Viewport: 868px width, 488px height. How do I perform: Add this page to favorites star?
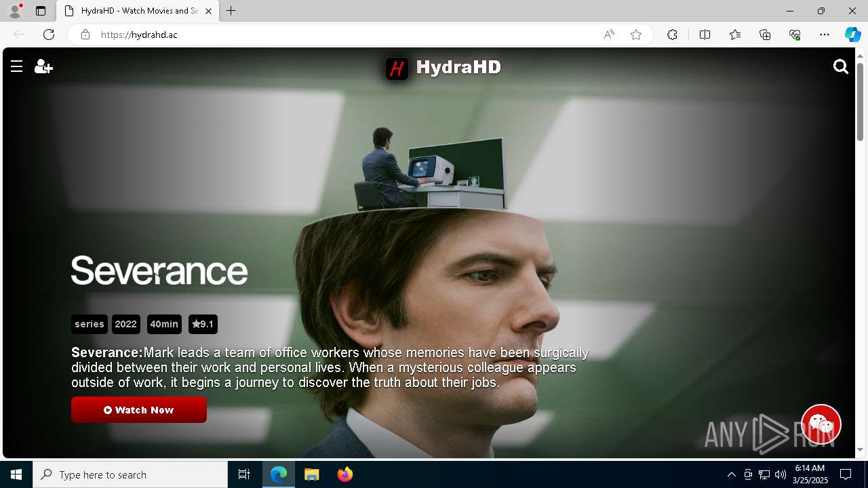tap(636, 35)
